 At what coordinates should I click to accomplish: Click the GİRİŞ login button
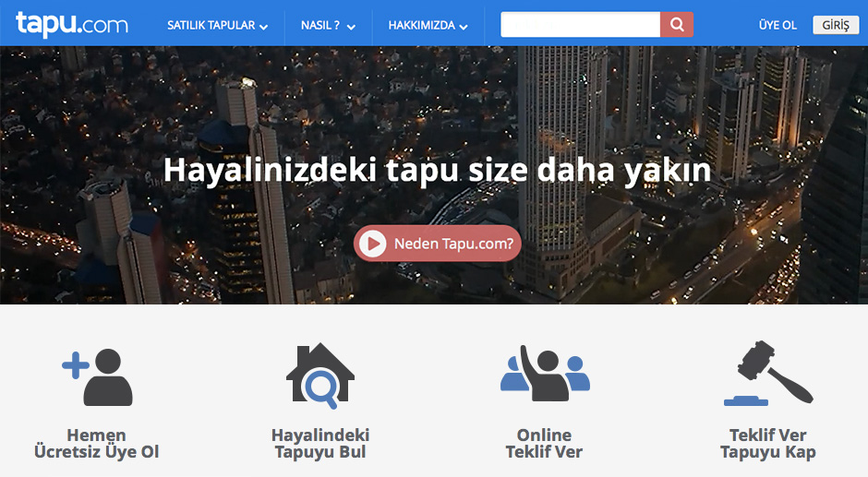836,26
